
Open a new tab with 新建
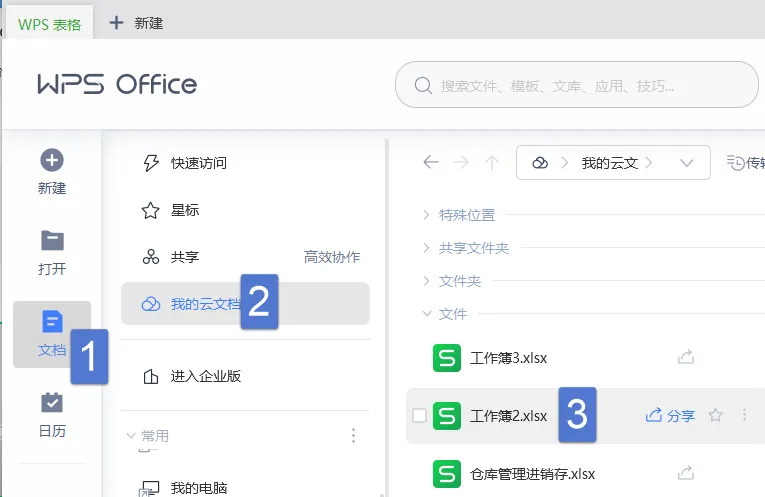click(x=136, y=23)
